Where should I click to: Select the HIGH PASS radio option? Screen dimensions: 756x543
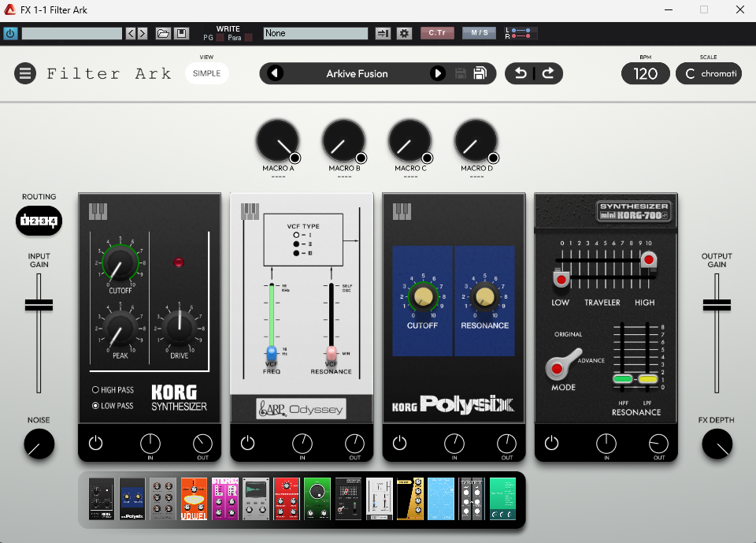[x=96, y=389]
